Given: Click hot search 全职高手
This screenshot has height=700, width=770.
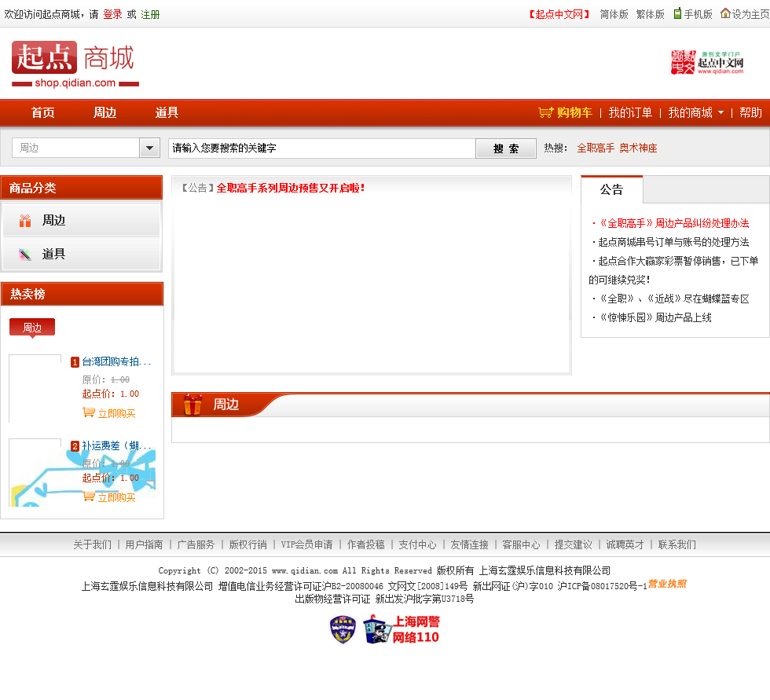Looking at the screenshot, I should 596,148.
